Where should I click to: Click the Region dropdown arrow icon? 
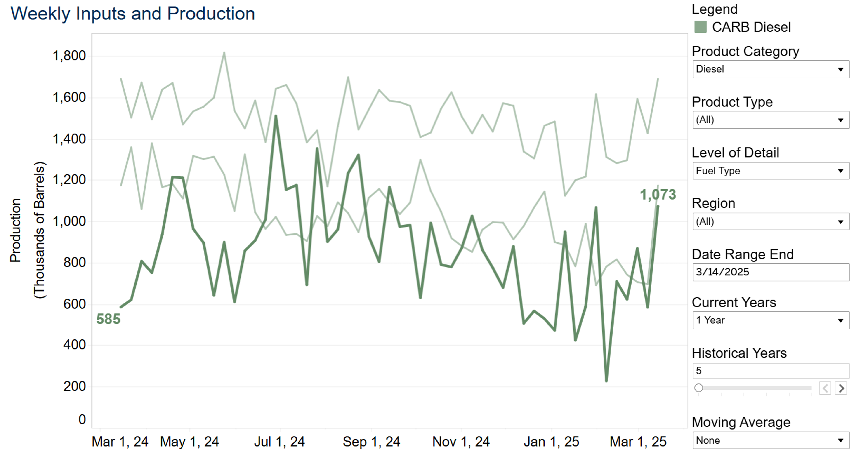841,222
